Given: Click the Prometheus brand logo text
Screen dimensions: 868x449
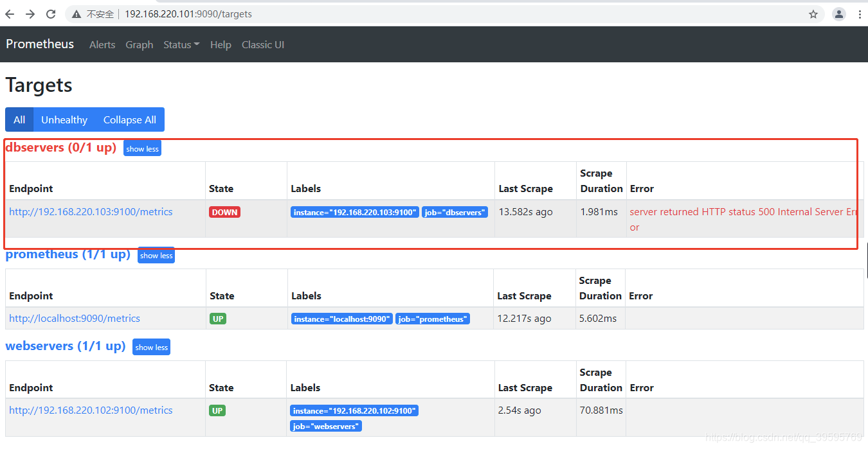Looking at the screenshot, I should [x=40, y=44].
